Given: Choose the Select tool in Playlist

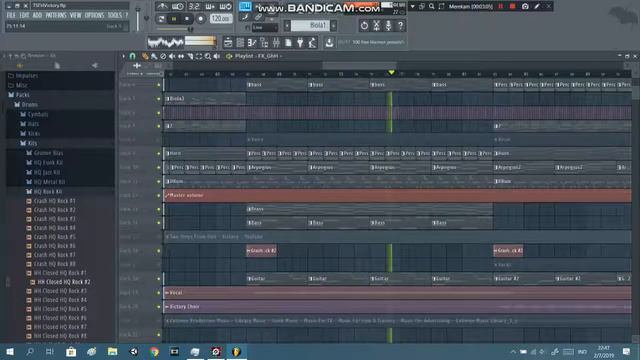Looking at the screenshot, I should pos(199,56).
